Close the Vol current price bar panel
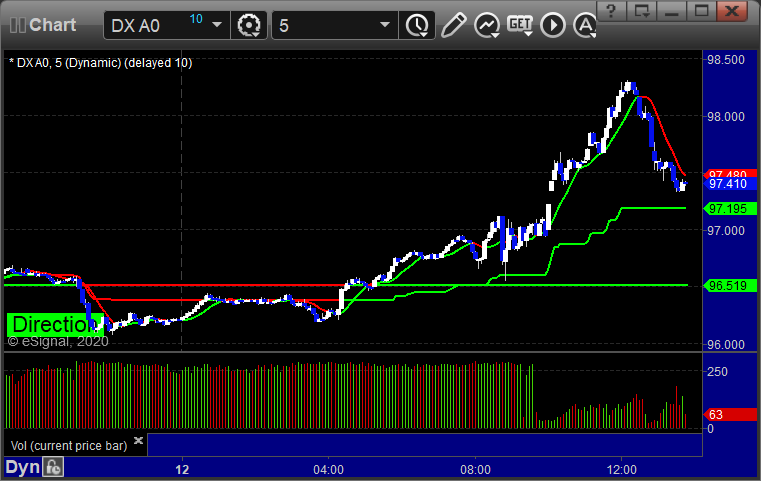This screenshot has width=761, height=481. tap(138, 440)
